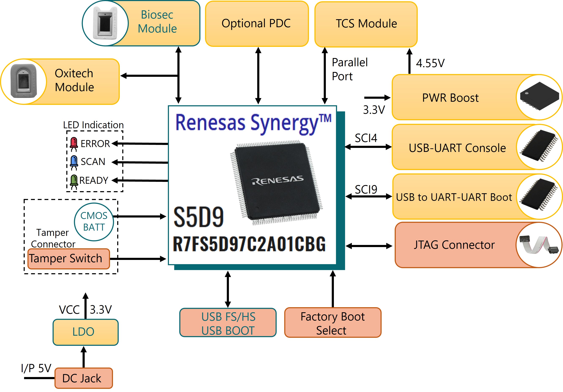This screenshot has width=563, height=392.
Task: Click the I/P 5V label
Action: 36,368
